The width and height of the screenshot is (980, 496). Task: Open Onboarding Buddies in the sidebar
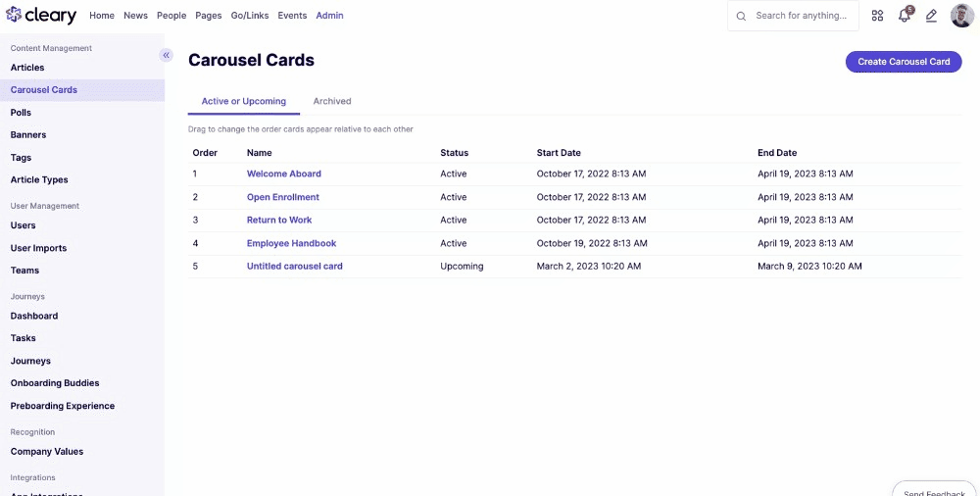[x=55, y=383]
